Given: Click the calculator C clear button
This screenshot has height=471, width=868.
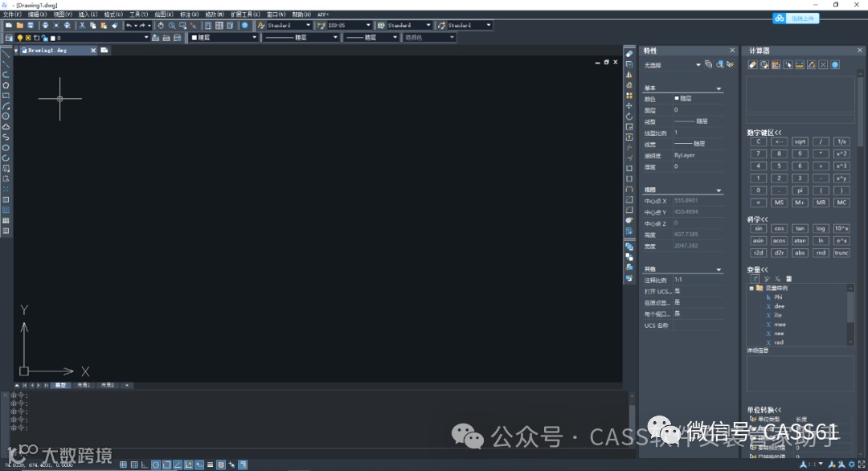Looking at the screenshot, I should pos(759,141).
